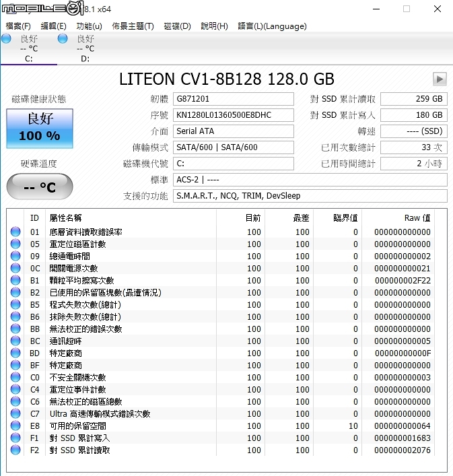The height and width of the screenshot is (476, 453).
Task: Click status orb for attribute BC 通訊超時
Action: point(15,341)
